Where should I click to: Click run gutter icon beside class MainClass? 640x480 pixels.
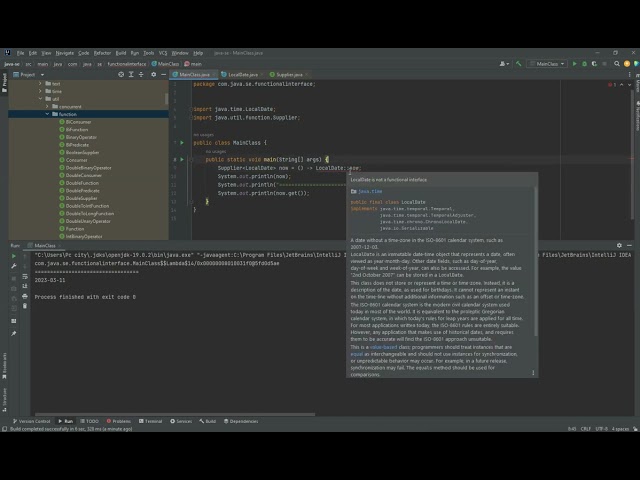[x=182, y=143]
